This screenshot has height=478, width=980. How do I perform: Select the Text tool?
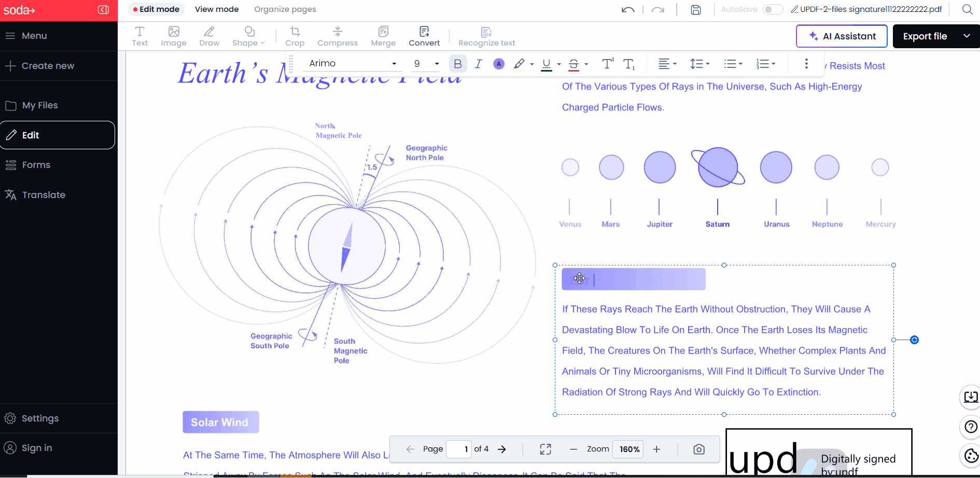[x=139, y=36]
